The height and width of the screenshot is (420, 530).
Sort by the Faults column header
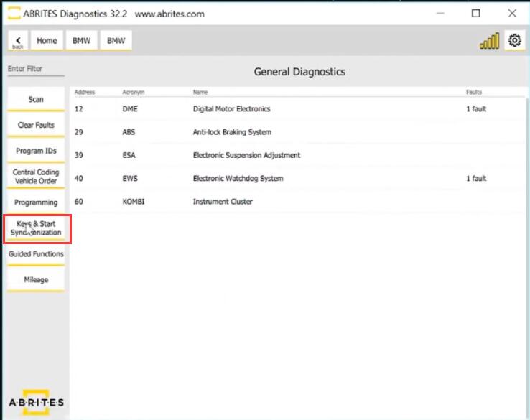(474, 92)
